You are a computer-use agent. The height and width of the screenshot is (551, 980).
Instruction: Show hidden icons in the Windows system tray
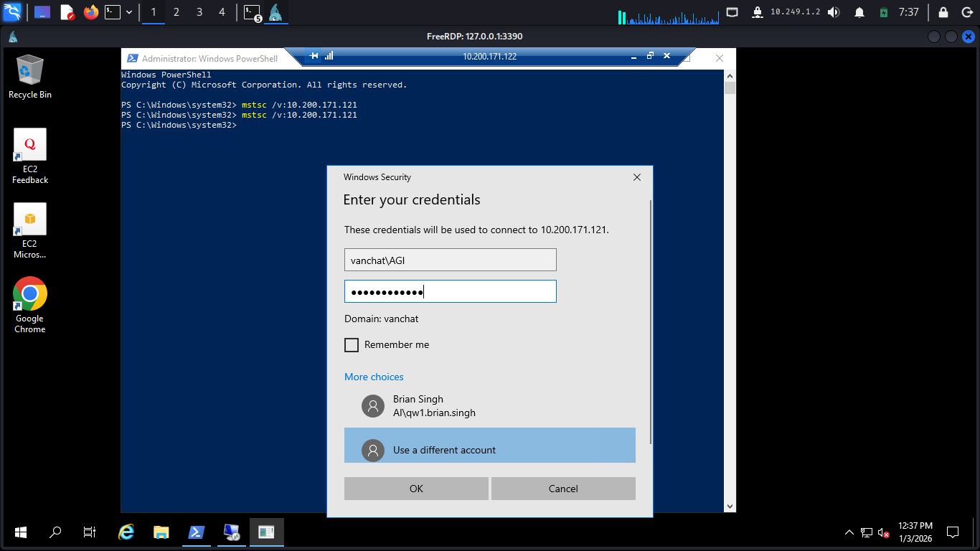pos(849,532)
